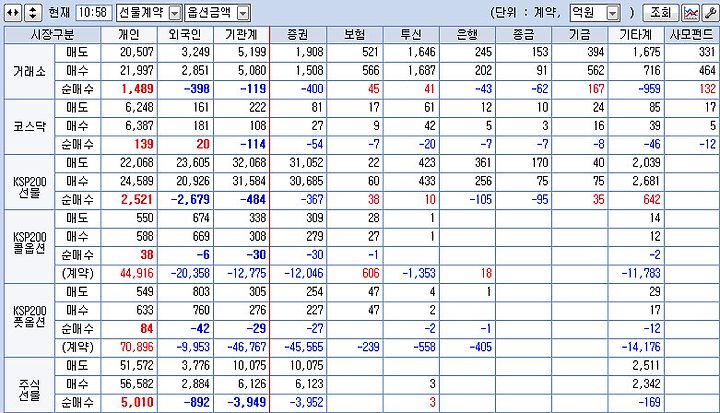Click 코스닥 개인 매수 value 6,387
The width and height of the screenshot is (720, 413).
[x=139, y=126]
